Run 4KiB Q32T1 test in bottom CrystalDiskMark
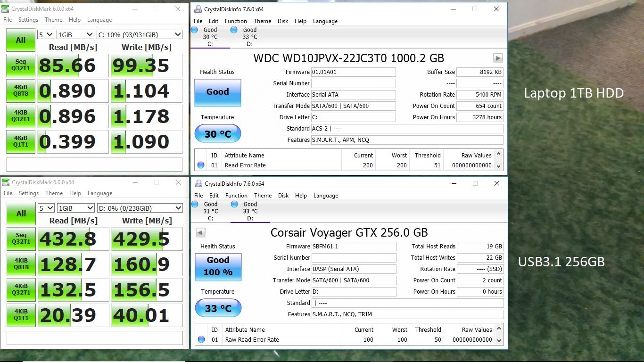This screenshot has width=644, height=362. pos(21,290)
